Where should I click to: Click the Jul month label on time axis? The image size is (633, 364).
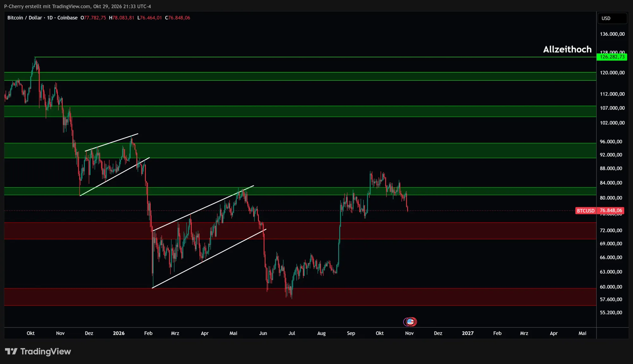(x=292, y=333)
